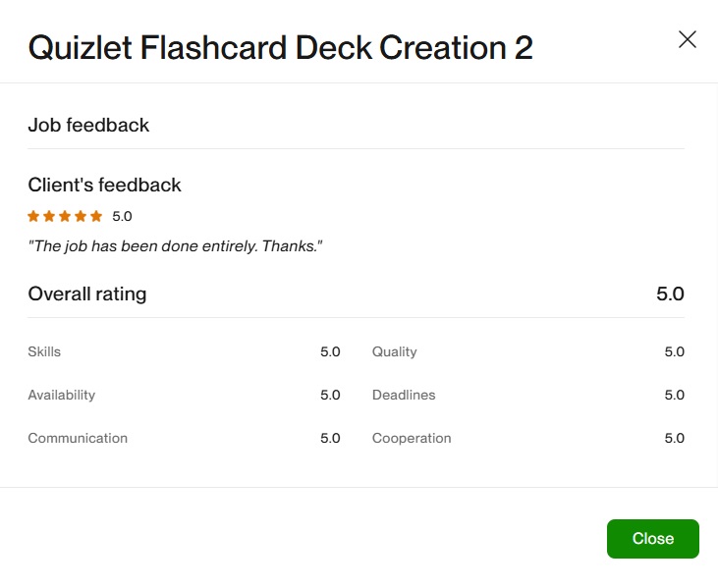Click the Skills rating label
This screenshot has width=718, height=588.
(44, 351)
